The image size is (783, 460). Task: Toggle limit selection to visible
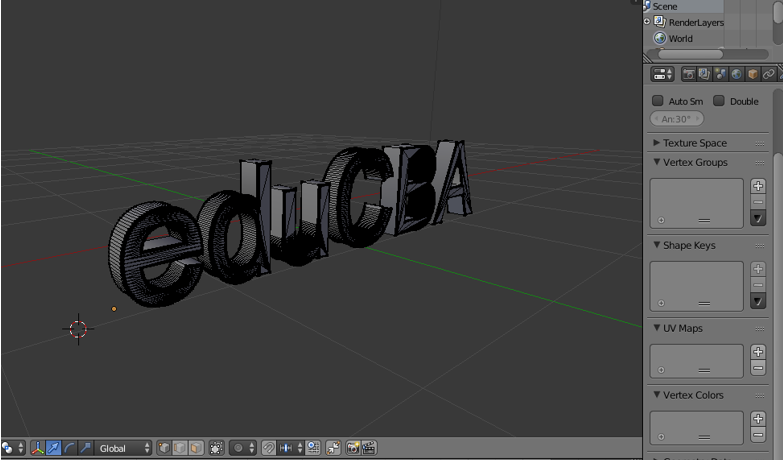pos(216,448)
